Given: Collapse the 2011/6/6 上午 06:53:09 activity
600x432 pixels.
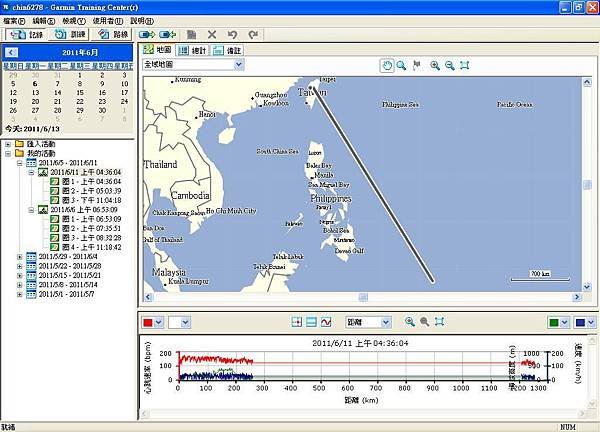Looking at the screenshot, I should point(31,210).
